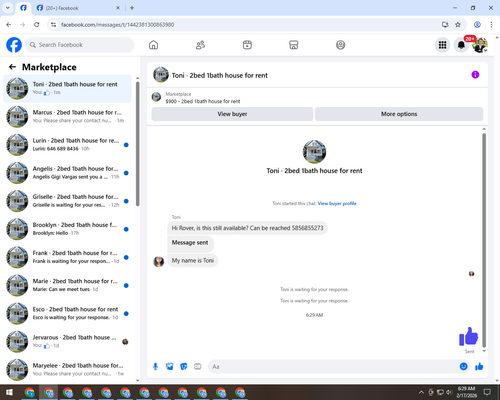This screenshot has width=500, height=400.
Task: Open the nine-dot menu grid
Action: (442, 45)
